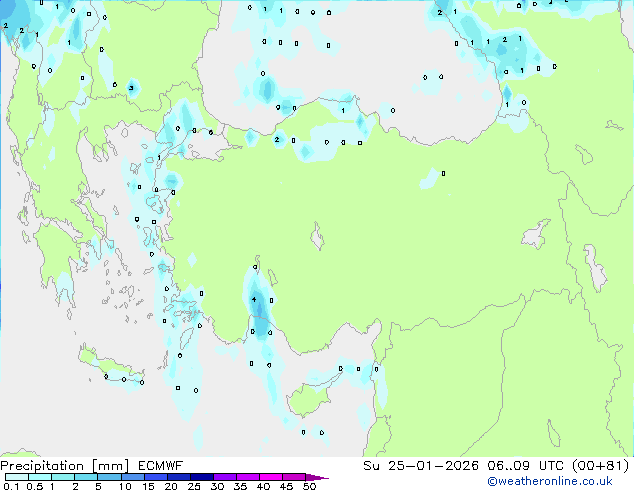Click the legend label '35'
The image size is (634, 490).
coord(240,486)
